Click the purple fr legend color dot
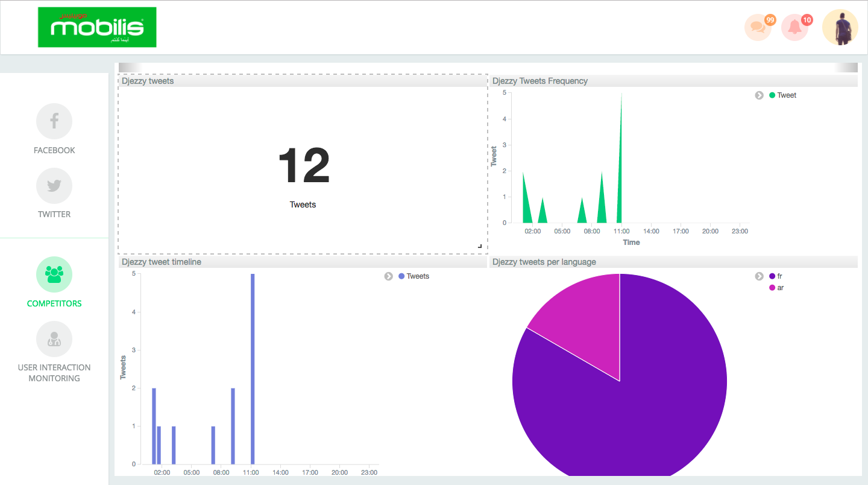Viewport: 868px width, 485px height. (772, 276)
